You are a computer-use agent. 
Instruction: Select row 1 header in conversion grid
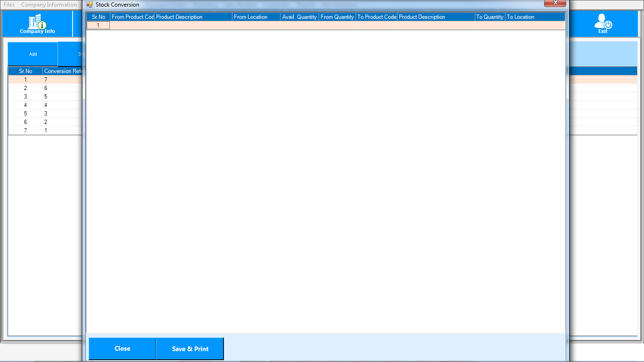(98, 25)
